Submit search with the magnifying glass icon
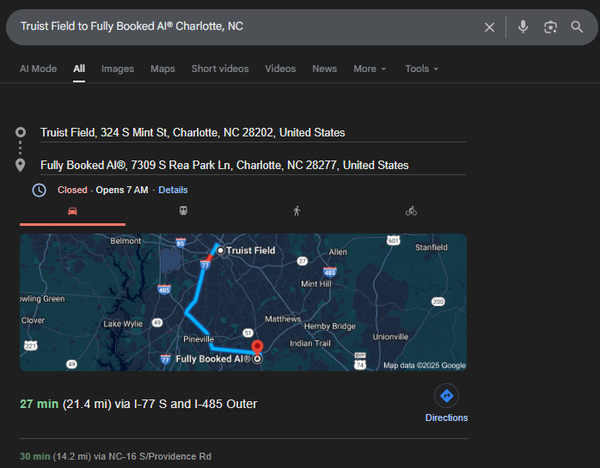This screenshot has height=468, width=600. click(577, 27)
